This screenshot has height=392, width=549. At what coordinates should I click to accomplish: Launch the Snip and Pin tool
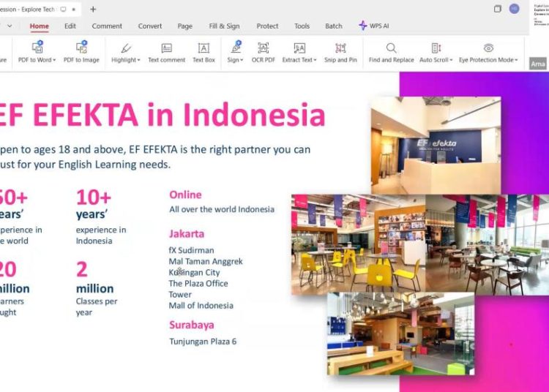pos(340,53)
